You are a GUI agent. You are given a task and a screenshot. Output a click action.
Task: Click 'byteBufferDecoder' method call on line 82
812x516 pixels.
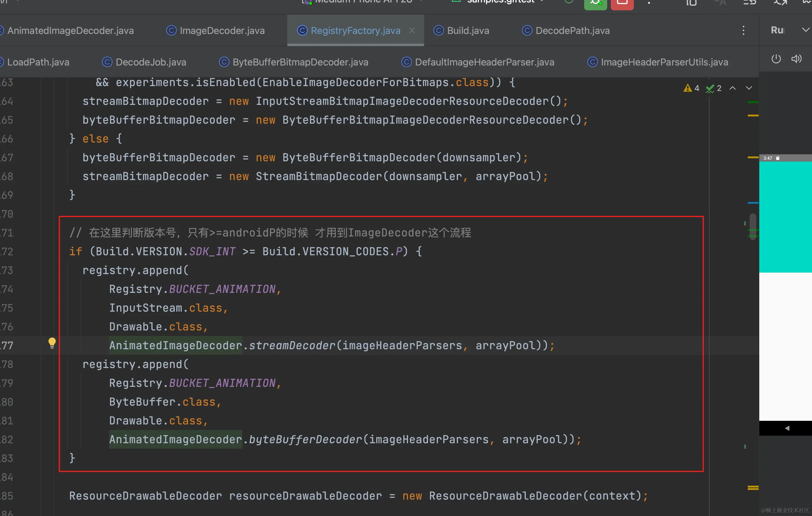[x=305, y=439]
